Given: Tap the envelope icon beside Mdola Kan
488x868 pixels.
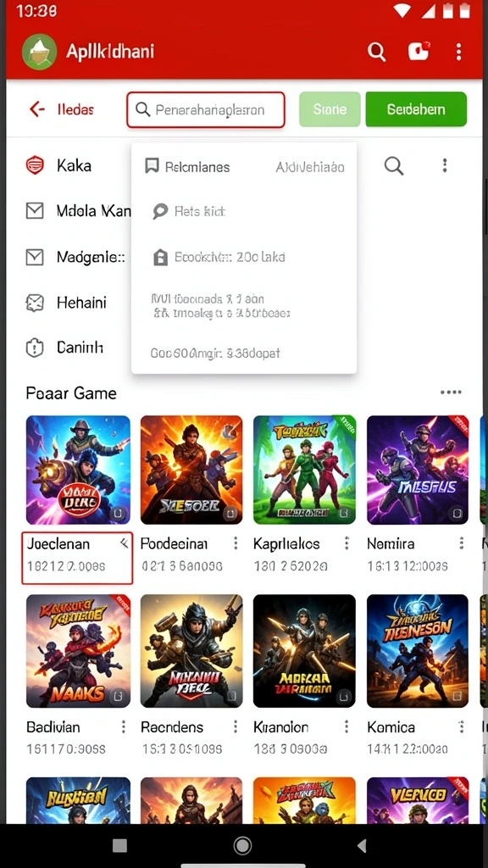Looking at the screenshot, I should point(35,211).
